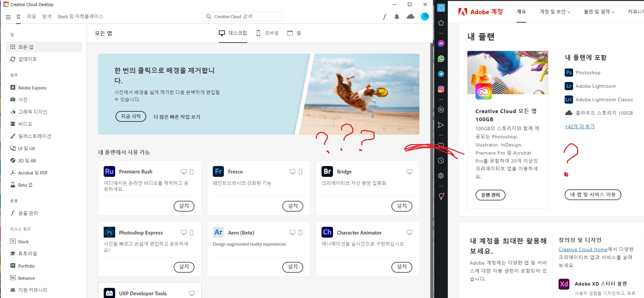Screen dimensions: 644x298
Task: Open the fonts f icon in Creative Cloud header
Action: 384,17
